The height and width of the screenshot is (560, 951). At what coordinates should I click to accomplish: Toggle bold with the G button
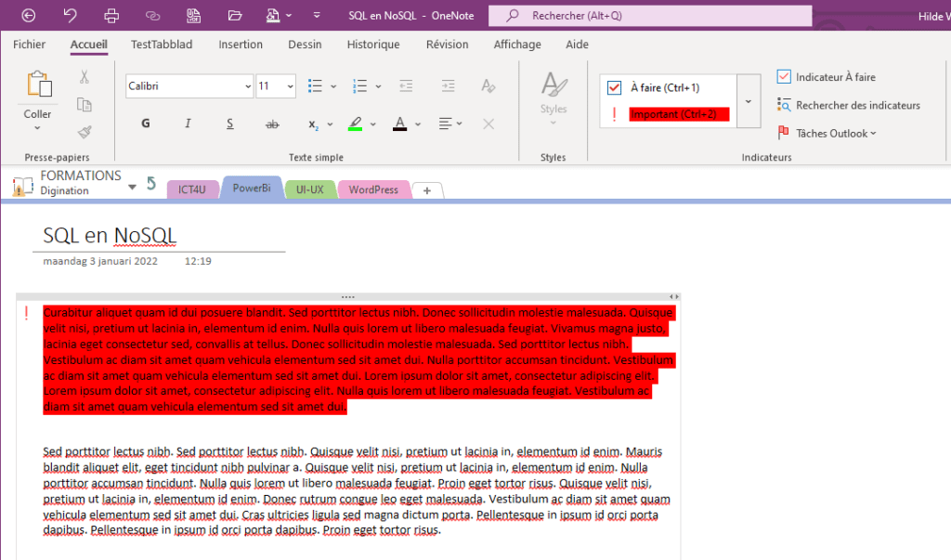[145, 124]
